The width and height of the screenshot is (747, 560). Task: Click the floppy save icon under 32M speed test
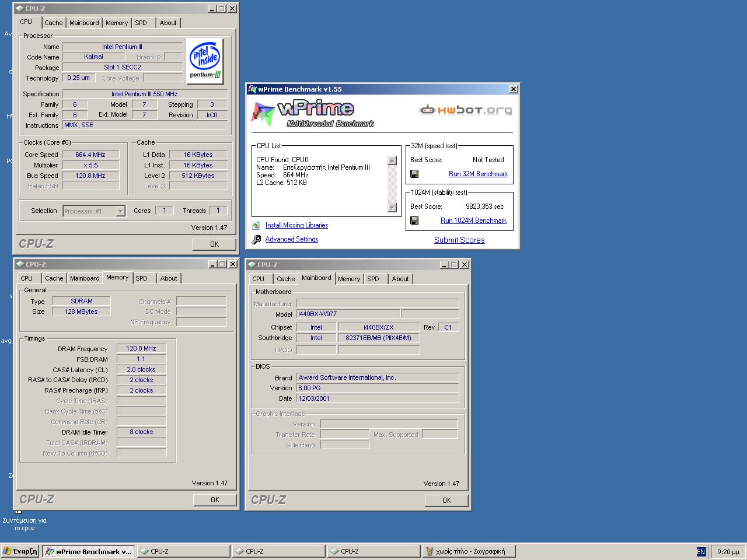pos(414,174)
